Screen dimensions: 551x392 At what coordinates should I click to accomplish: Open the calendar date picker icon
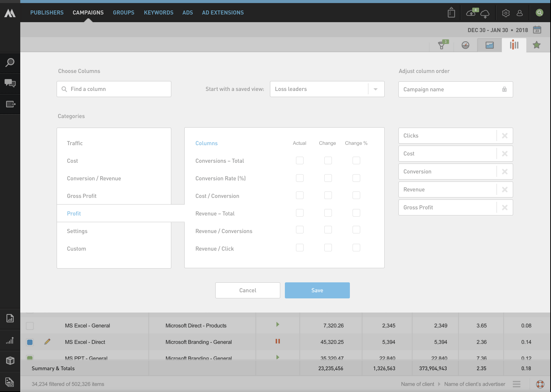click(537, 30)
